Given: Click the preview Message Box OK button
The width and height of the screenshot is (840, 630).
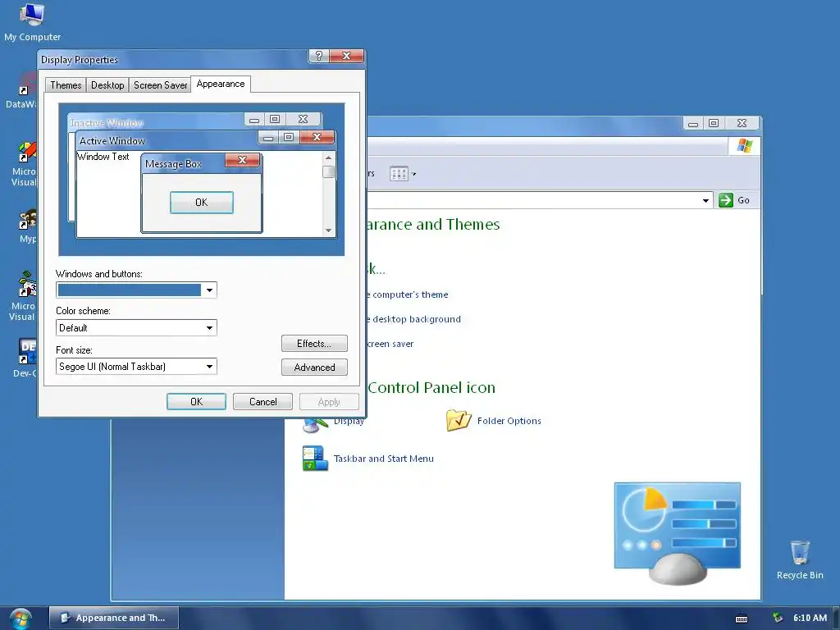Looking at the screenshot, I should coord(202,203).
